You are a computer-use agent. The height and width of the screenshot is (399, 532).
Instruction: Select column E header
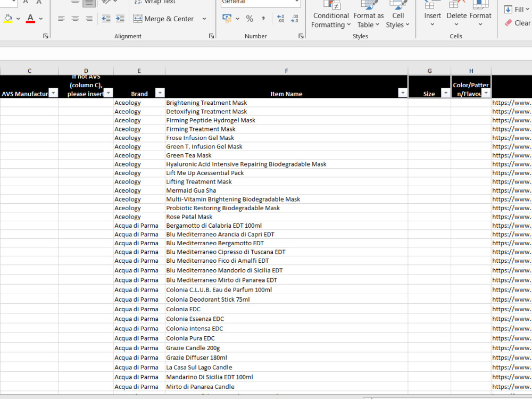139,71
